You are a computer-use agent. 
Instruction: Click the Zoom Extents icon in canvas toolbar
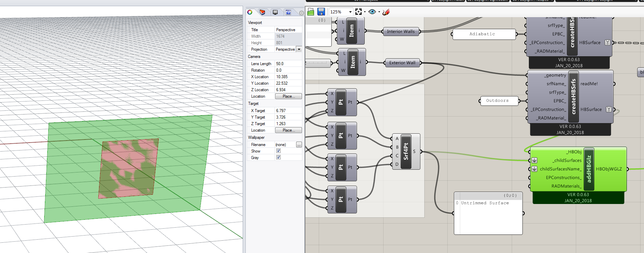[x=359, y=12]
